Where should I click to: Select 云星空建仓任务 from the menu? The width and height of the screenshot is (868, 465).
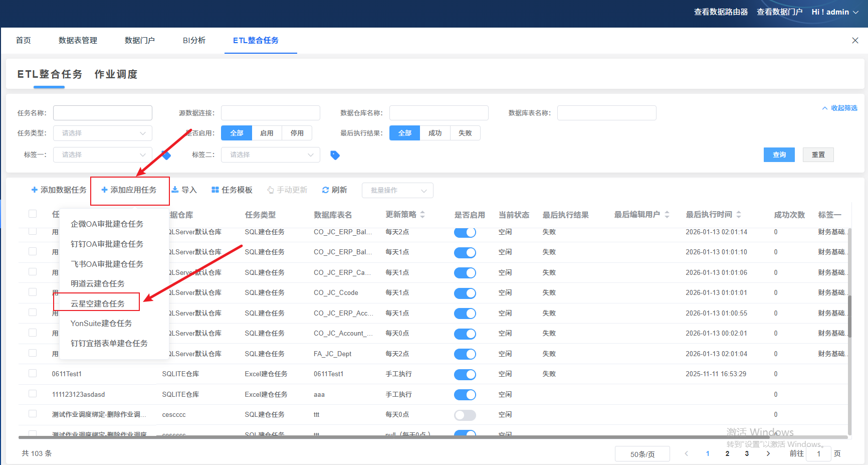click(x=98, y=303)
